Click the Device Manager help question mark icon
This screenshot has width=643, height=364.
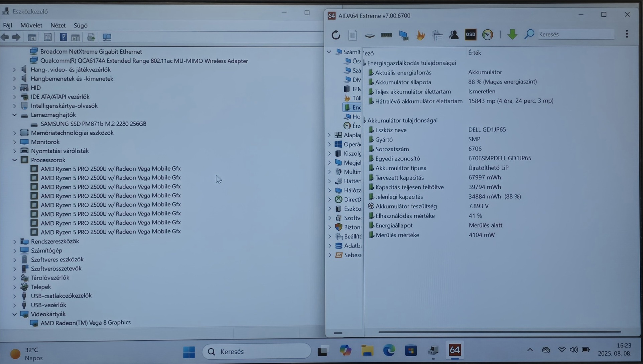[x=63, y=37]
